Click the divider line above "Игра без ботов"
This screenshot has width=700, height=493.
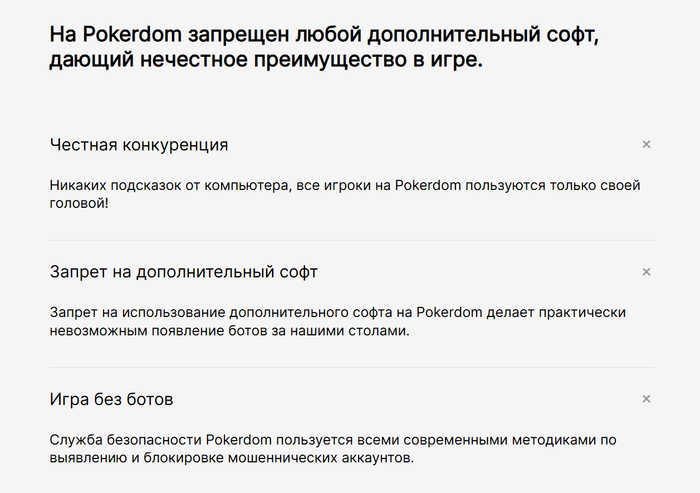tap(353, 367)
